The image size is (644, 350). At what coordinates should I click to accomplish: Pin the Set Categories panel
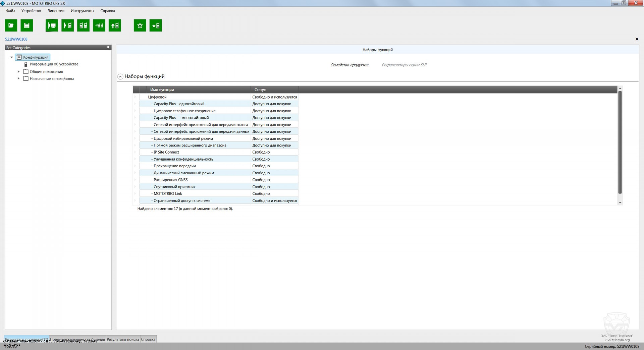[108, 48]
